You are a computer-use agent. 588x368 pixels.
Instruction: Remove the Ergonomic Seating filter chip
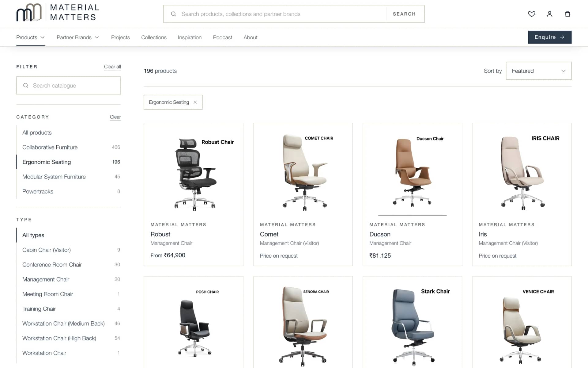tap(195, 102)
